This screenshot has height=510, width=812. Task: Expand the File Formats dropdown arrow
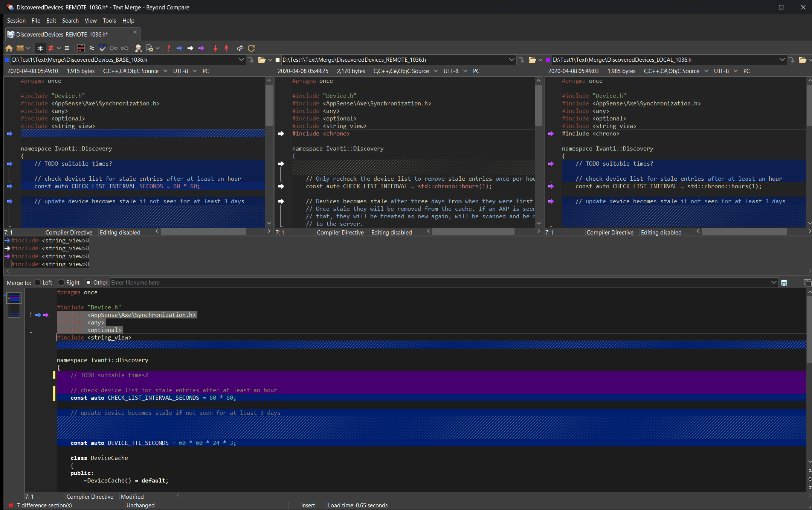(157, 48)
